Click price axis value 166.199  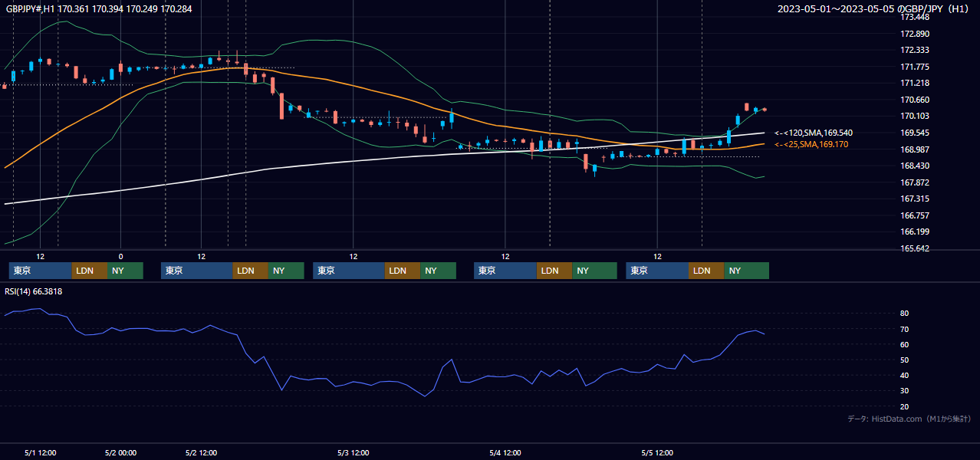[915, 232]
